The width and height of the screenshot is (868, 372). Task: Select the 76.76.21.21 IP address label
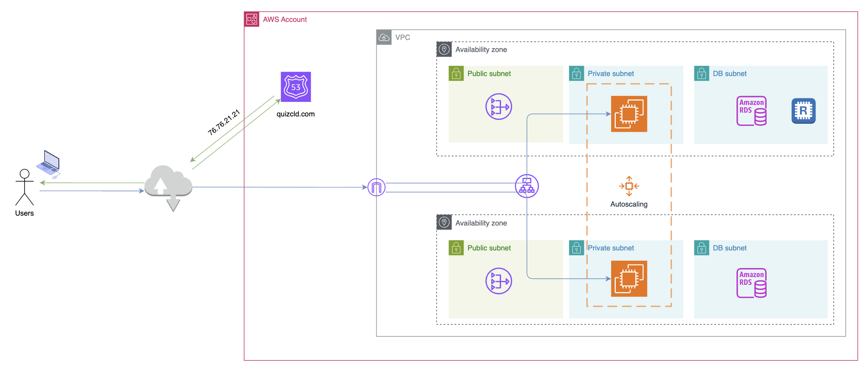point(223,123)
